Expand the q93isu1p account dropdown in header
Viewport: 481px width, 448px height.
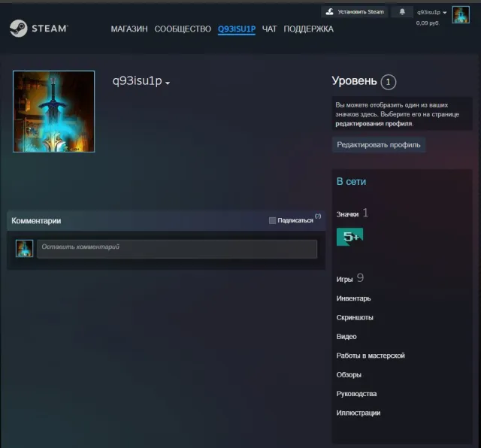(x=431, y=12)
